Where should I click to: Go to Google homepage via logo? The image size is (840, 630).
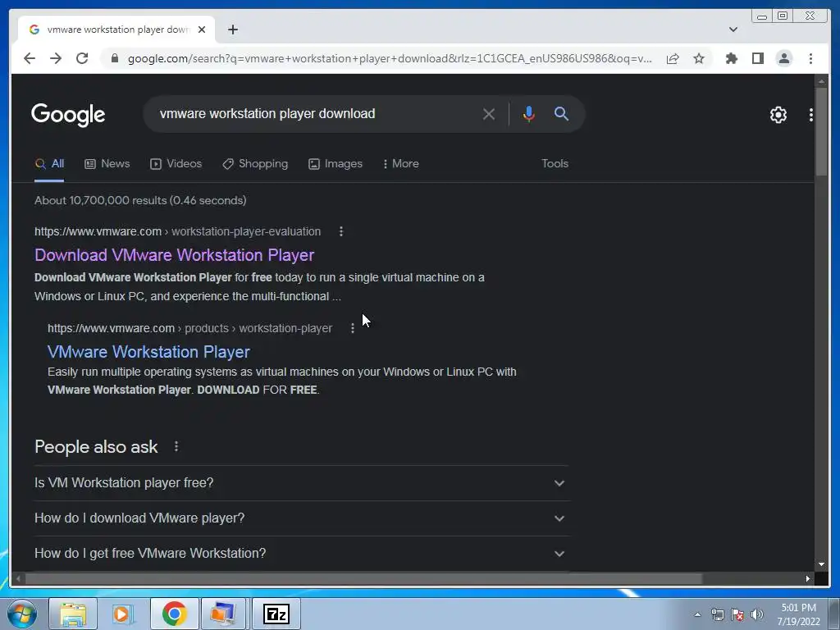68,115
